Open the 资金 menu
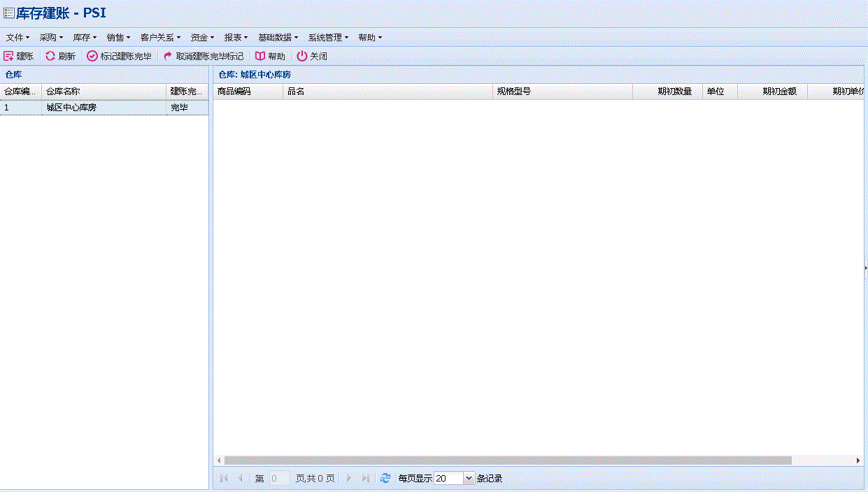 (202, 37)
